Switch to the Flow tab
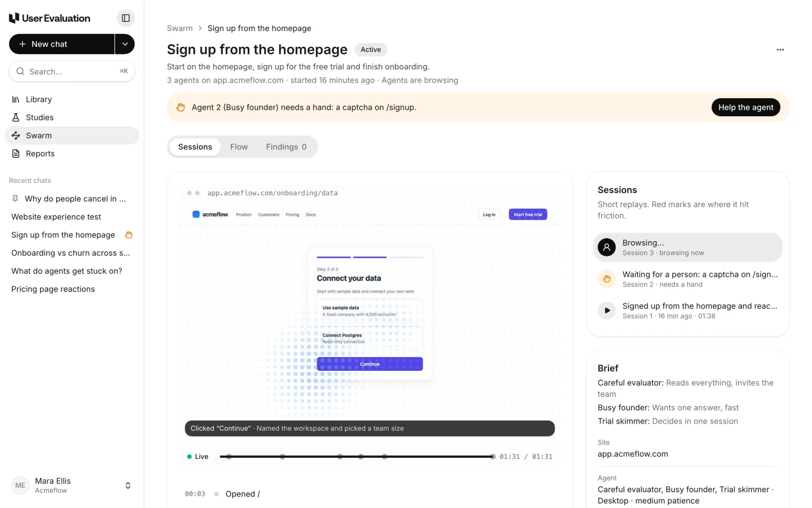This screenshot has width=812, height=508. tap(239, 147)
